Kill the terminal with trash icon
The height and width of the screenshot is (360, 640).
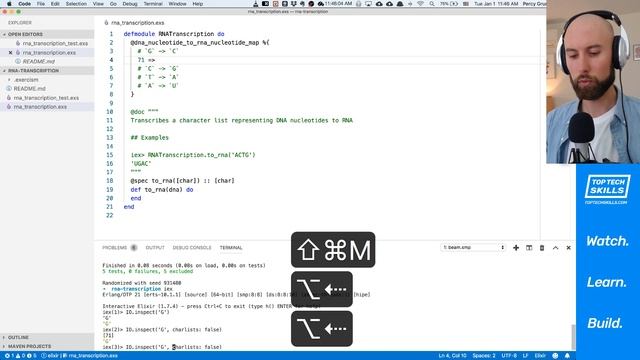[542, 248]
